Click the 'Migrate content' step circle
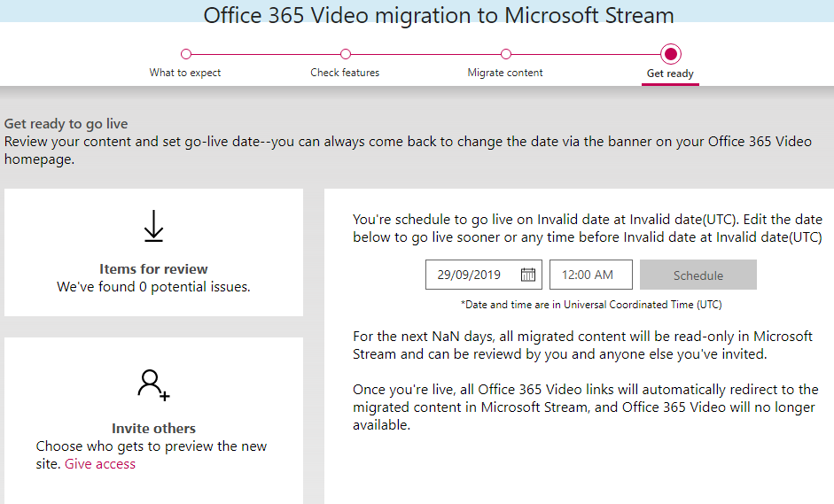Screen dimensions: 834x504 coord(505,54)
